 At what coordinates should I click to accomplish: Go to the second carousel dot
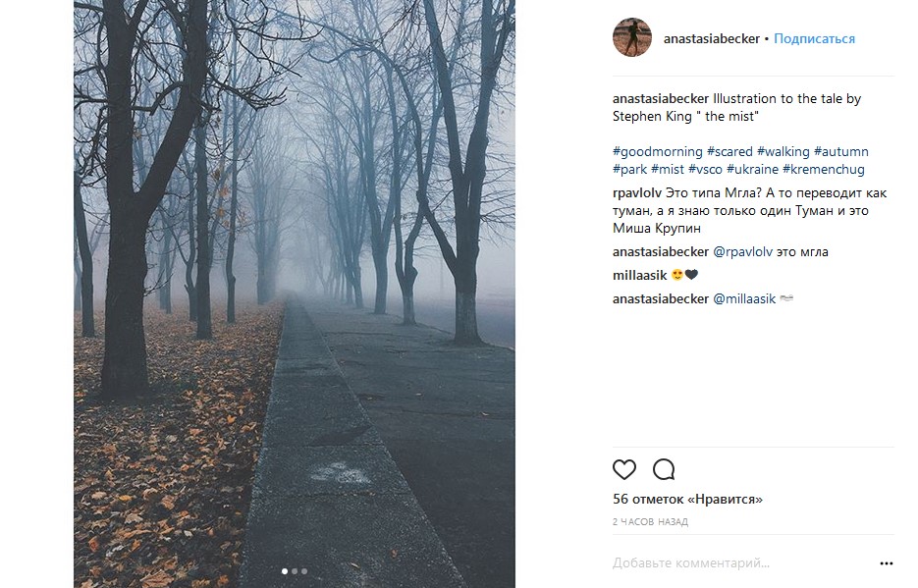point(295,570)
